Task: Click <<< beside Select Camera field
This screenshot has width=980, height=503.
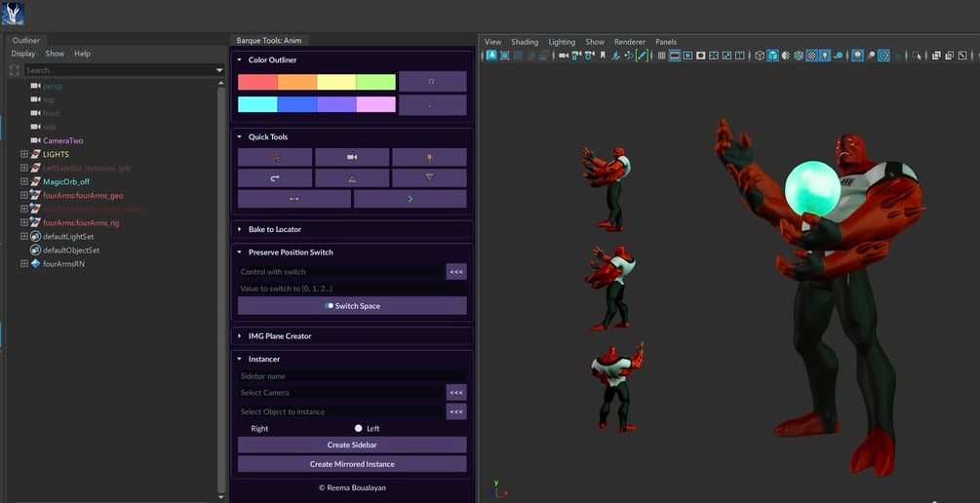Action: pyautogui.click(x=456, y=393)
